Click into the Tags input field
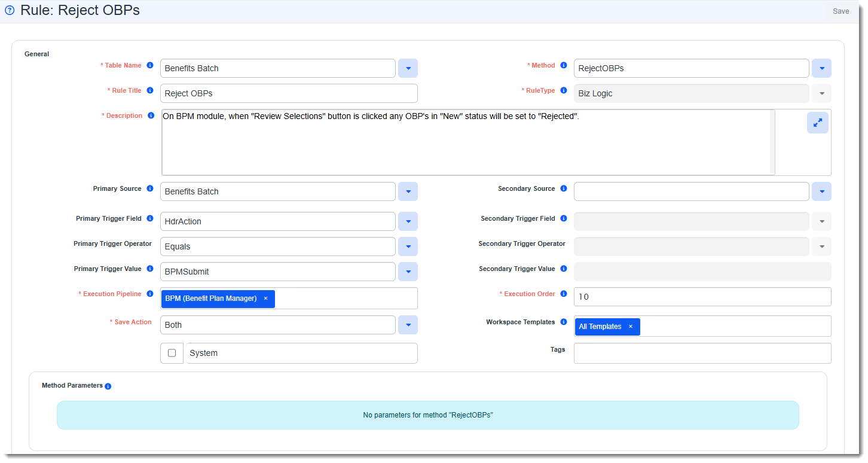This screenshot has height=463, width=868. point(702,353)
